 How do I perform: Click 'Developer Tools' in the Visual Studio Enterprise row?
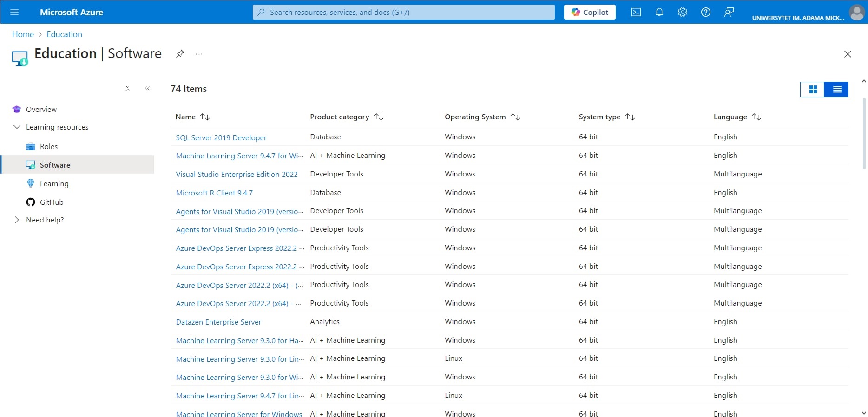[x=336, y=174]
